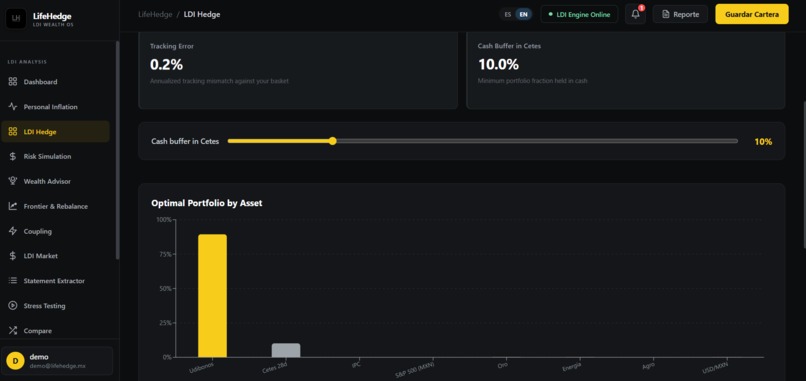Open demo user account card
The height and width of the screenshot is (381, 806).
tap(57, 361)
